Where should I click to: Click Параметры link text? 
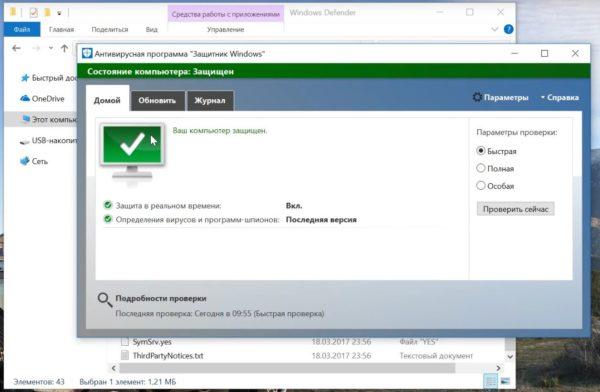pyautogui.click(x=506, y=98)
